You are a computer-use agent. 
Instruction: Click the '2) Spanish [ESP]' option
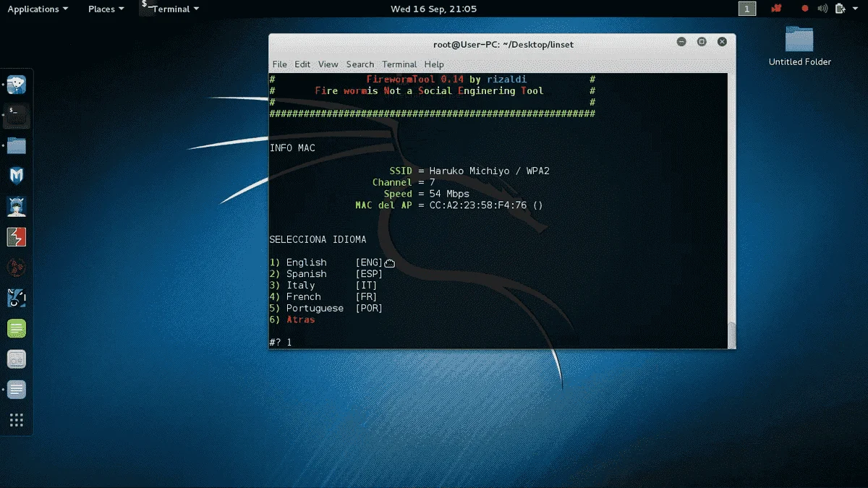tap(326, 274)
